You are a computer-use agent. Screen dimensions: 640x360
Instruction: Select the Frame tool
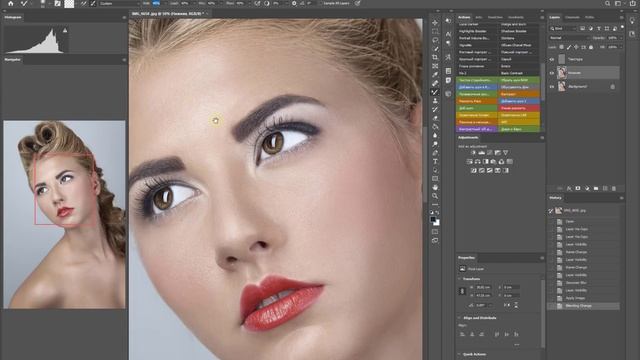coord(435,66)
